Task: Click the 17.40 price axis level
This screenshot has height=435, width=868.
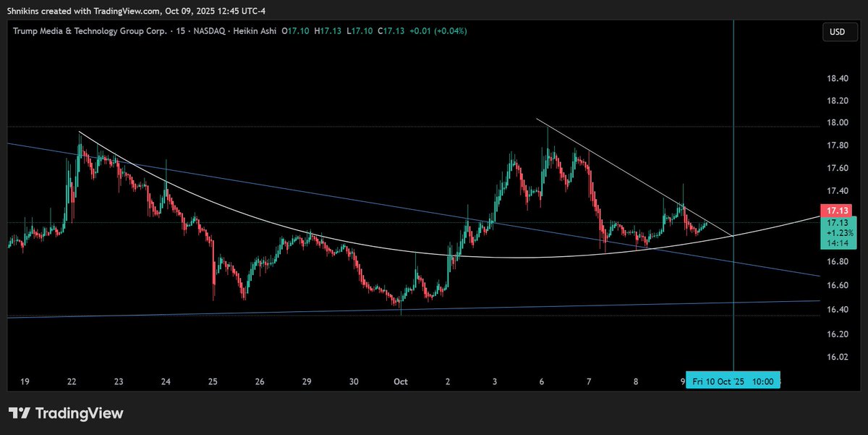Action: (837, 190)
